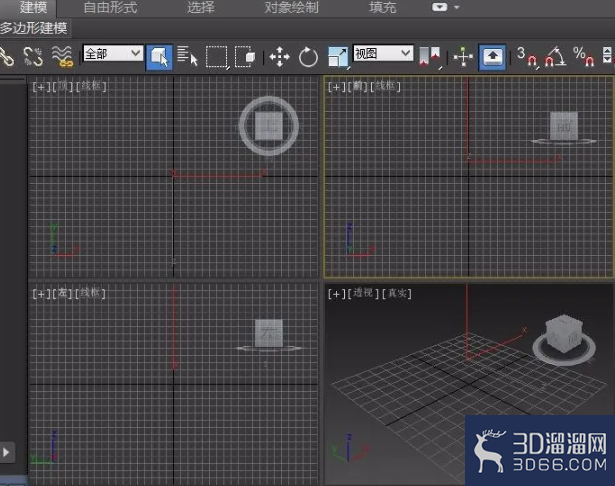Screen dimensions: 615x486
Task: Toggle the Percent Snap button
Action: point(584,57)
